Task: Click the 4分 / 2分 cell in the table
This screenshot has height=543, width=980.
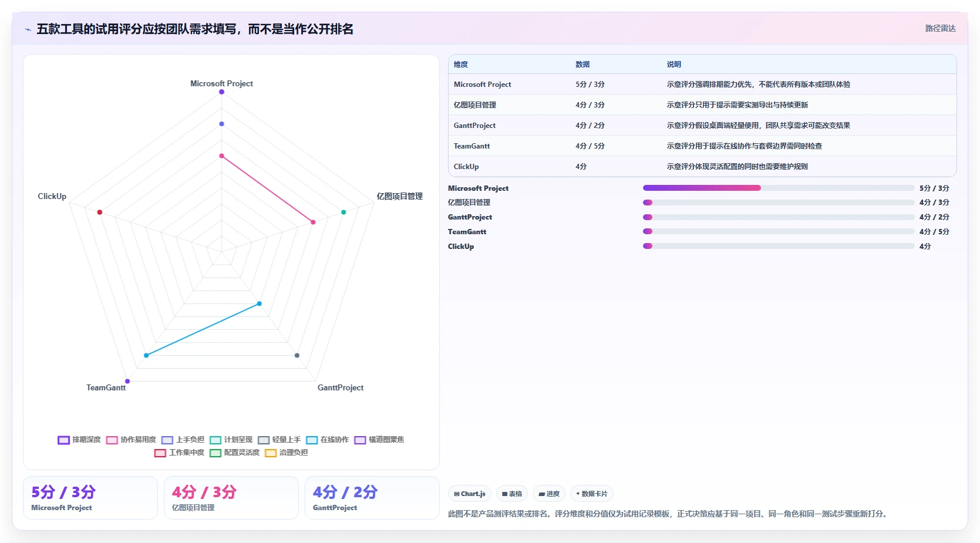Action: pos(590,126)
